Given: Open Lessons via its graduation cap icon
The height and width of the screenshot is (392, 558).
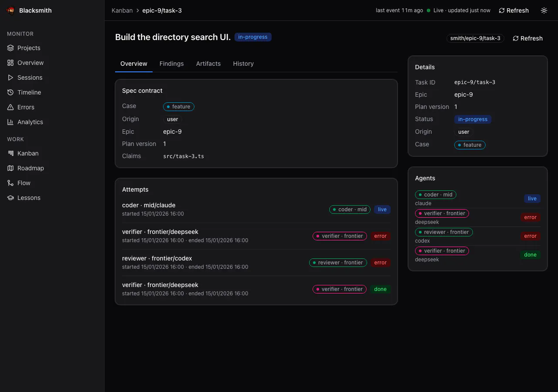Looking at the screenshot, I should pyautogui.click(x=10, y=198).
